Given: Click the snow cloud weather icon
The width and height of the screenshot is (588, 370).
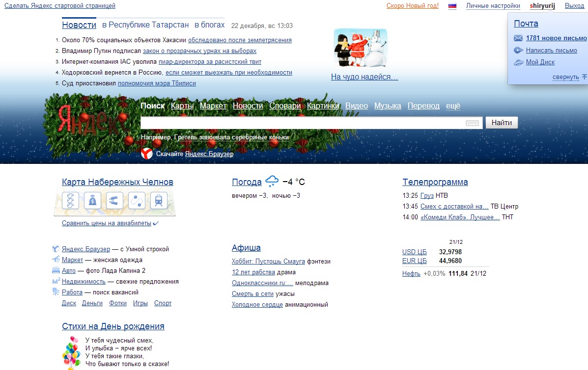Looking at the screenshot, I should (x=272, y=181).
